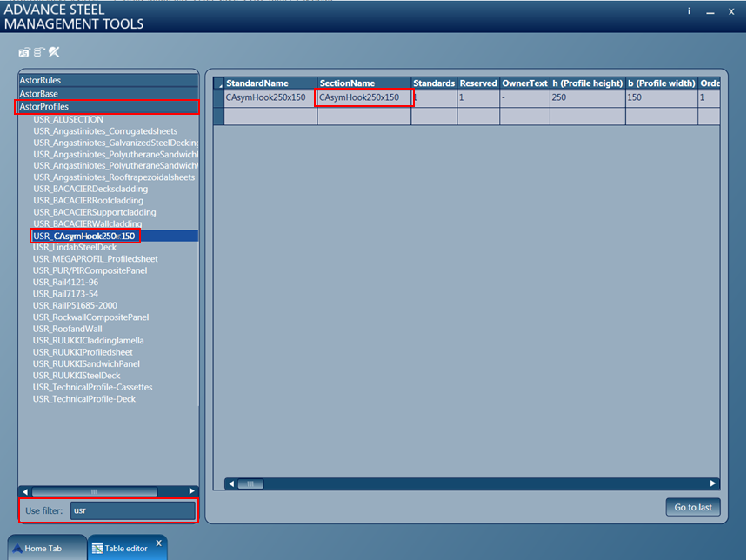Open USR_Angastiniotes_GalvanizedSteelDecking table
The width and height of the screenshot is (747, 560).
click(x=116, y=143)
